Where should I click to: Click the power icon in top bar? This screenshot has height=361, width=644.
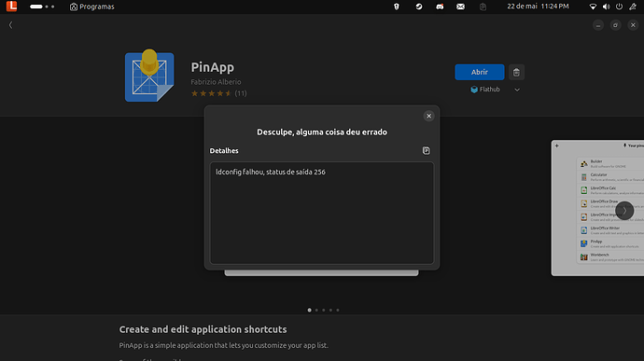tap(619, 7)
